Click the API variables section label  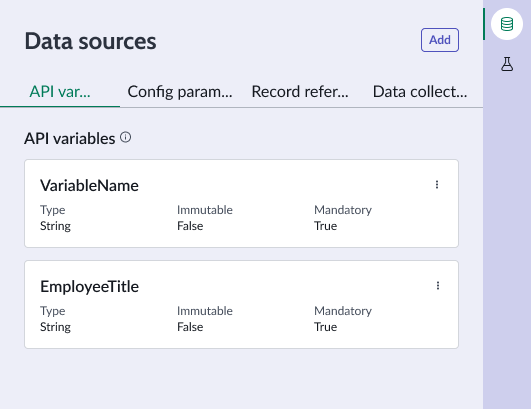(69, 138)
